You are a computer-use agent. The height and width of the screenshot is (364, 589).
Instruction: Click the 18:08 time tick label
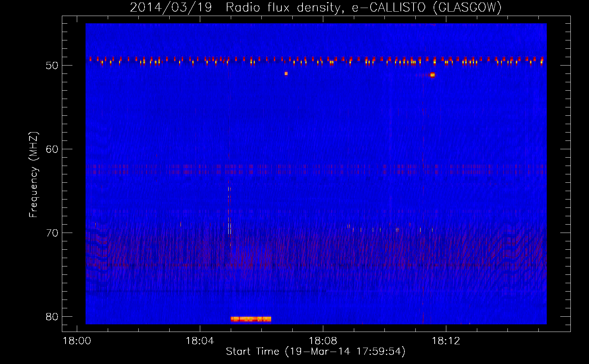[323, 341]
